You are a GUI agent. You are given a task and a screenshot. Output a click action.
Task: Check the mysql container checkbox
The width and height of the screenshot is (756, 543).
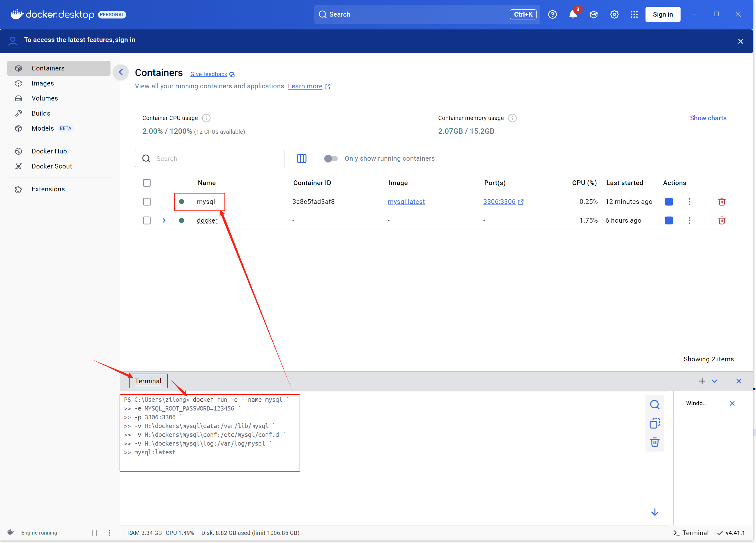pyautogui.click(x=147, y=201)
